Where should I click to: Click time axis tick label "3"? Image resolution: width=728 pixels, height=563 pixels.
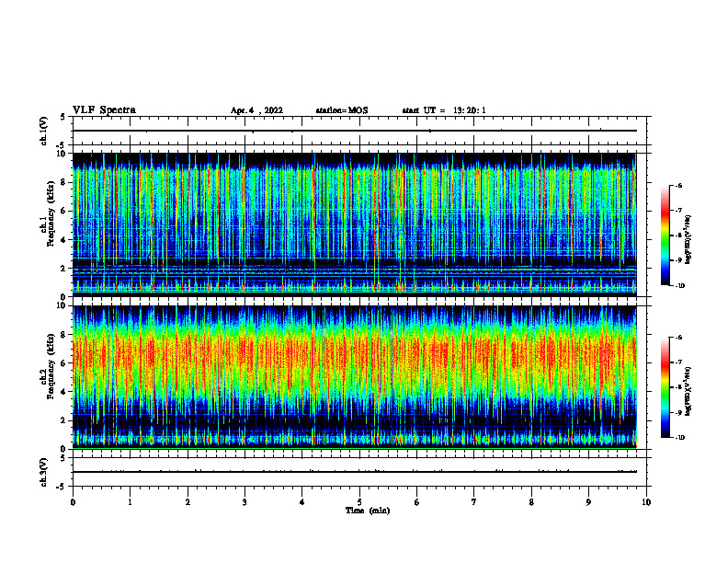coord(245,502)
